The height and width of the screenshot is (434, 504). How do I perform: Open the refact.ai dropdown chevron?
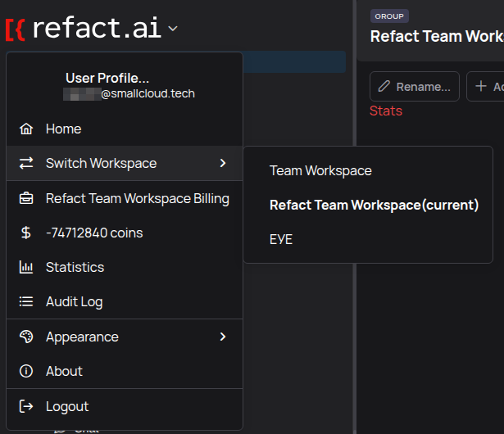click(x=173, y=29)
